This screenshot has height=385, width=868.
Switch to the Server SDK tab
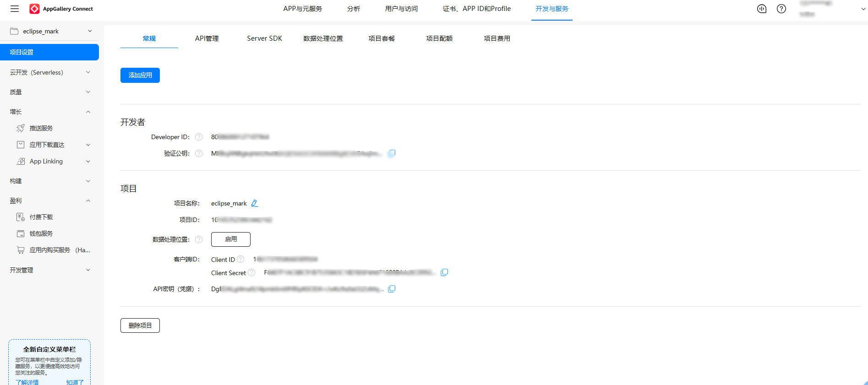(265, 38)
